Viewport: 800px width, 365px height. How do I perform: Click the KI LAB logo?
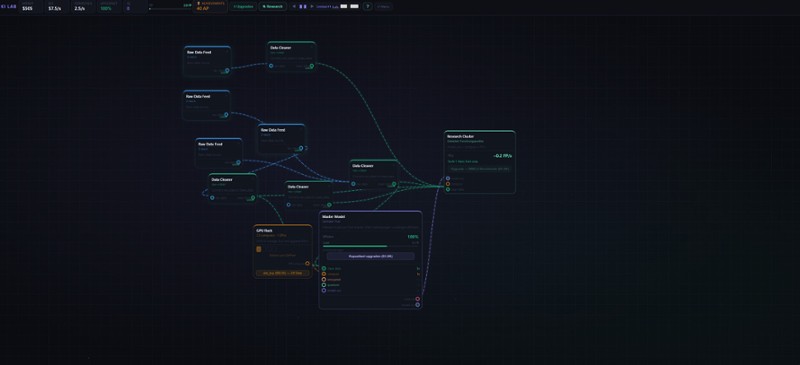tap(10, 7)
